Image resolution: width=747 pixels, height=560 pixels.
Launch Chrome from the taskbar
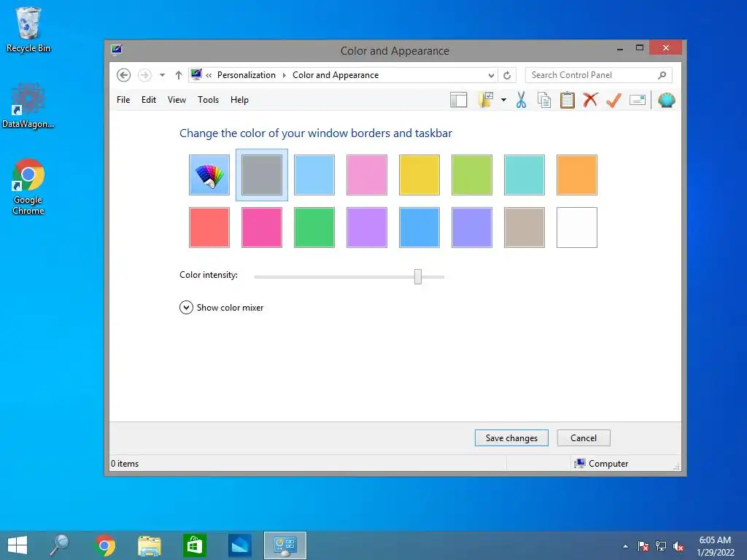(x=105, y=545)
